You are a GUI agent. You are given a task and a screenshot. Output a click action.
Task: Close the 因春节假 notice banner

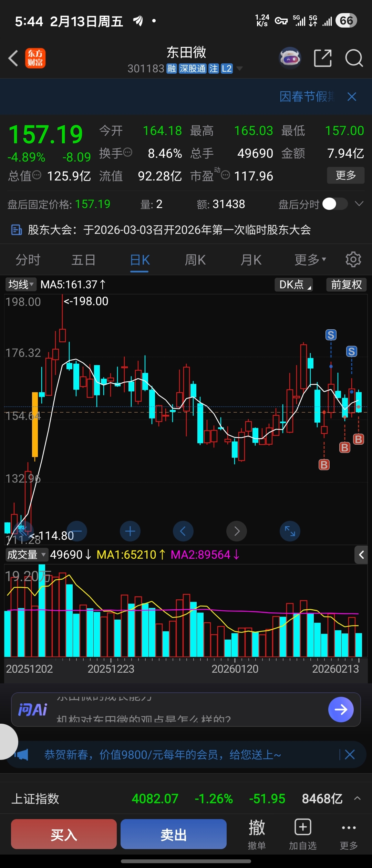point(352,97)
